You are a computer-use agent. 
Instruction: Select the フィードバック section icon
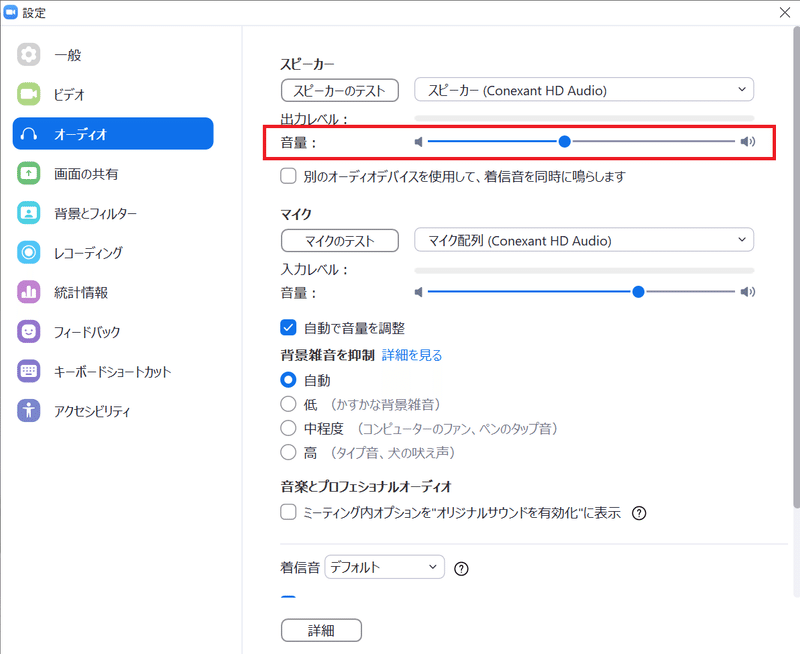click(29, 331)
